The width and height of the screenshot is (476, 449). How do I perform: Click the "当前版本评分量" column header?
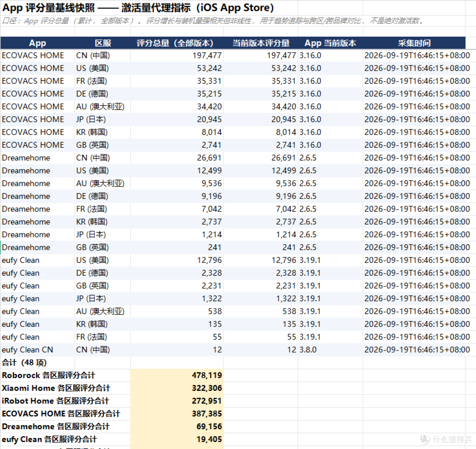click(261, 43)
